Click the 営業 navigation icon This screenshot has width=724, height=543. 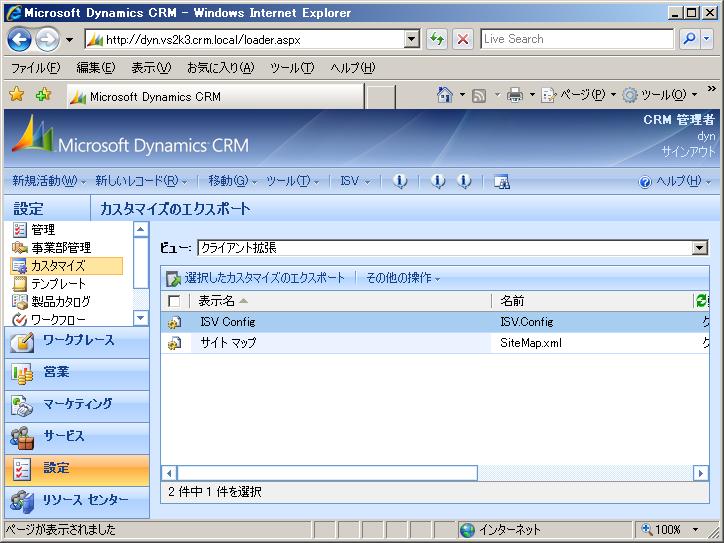coord(22,374)
